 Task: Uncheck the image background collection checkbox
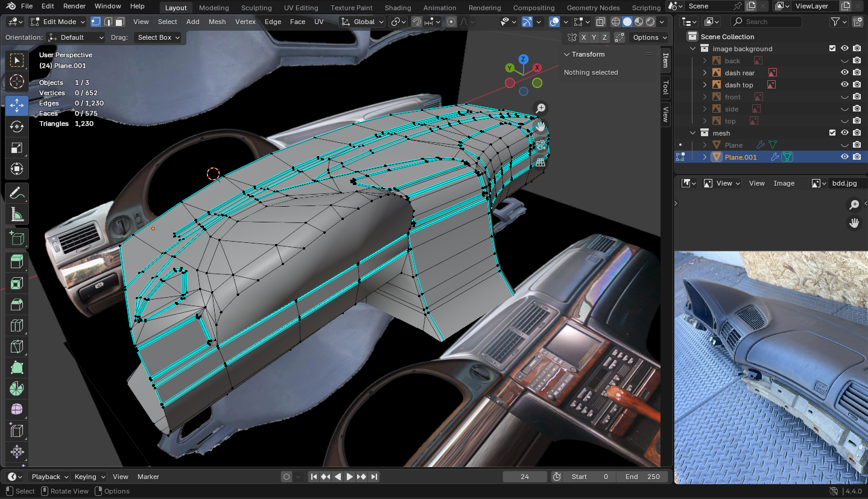tap(832, 49)
